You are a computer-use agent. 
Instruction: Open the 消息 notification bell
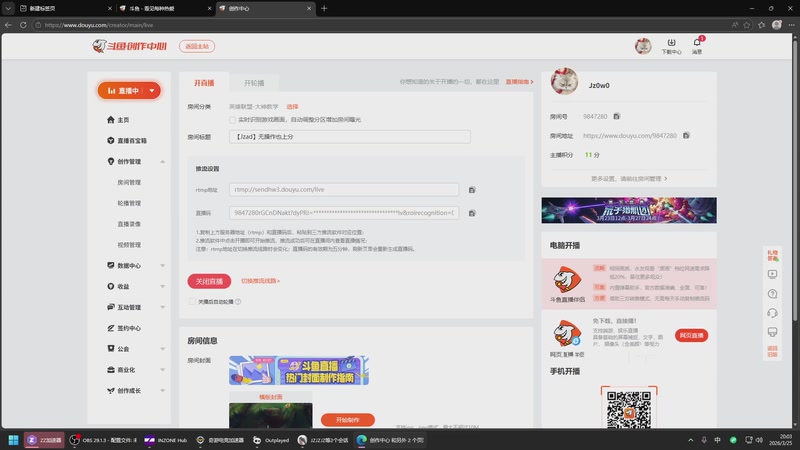pos(697,46)
